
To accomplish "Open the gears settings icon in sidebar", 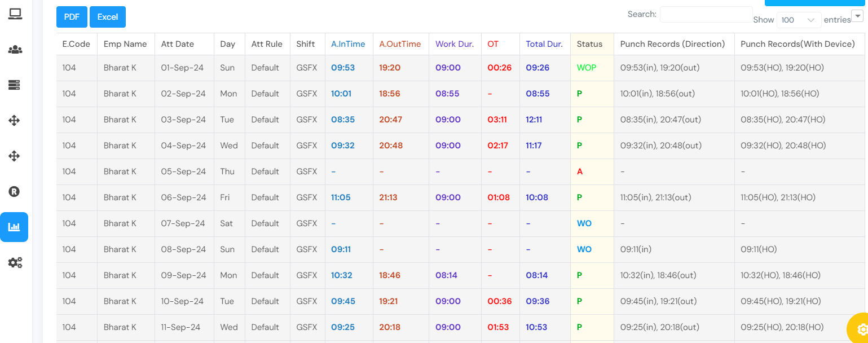I will pyautogui.click(x=15, y=262).
